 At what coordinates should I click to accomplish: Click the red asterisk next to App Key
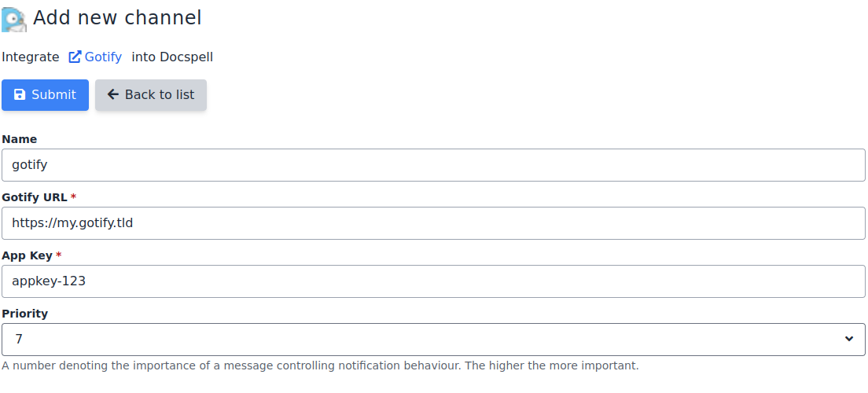pyautogui.click(x=59, y=255)
